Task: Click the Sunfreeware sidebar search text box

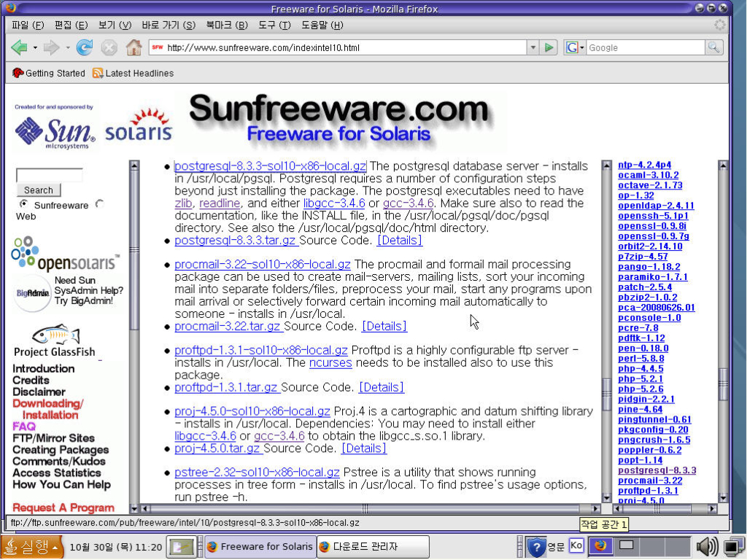Action: click(49, 175)
